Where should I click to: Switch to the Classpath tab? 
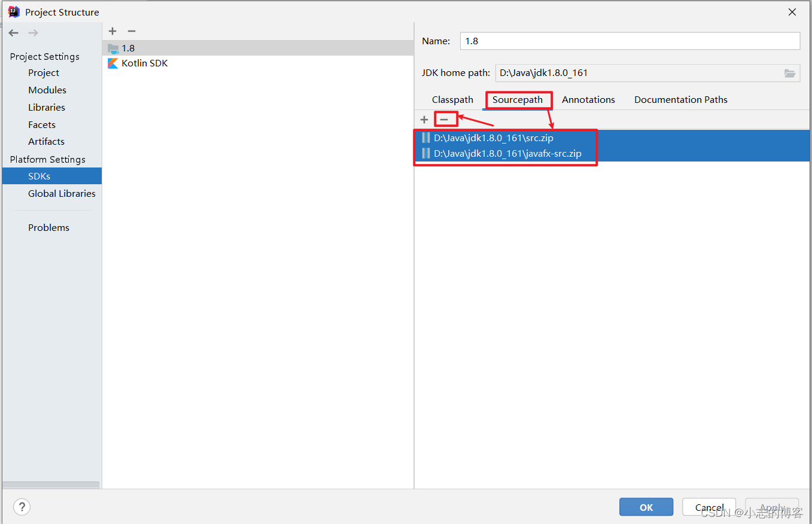452,100
